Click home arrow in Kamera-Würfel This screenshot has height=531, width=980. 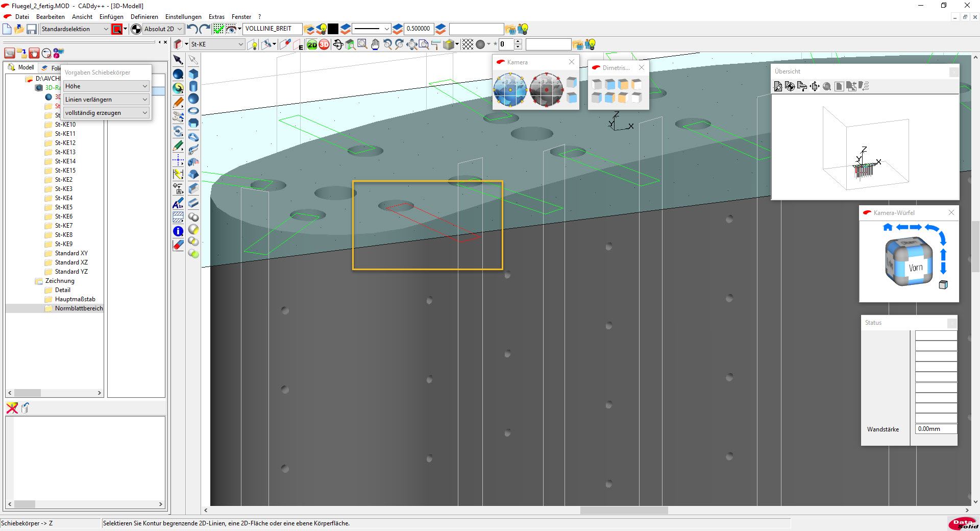coord(888,227)
